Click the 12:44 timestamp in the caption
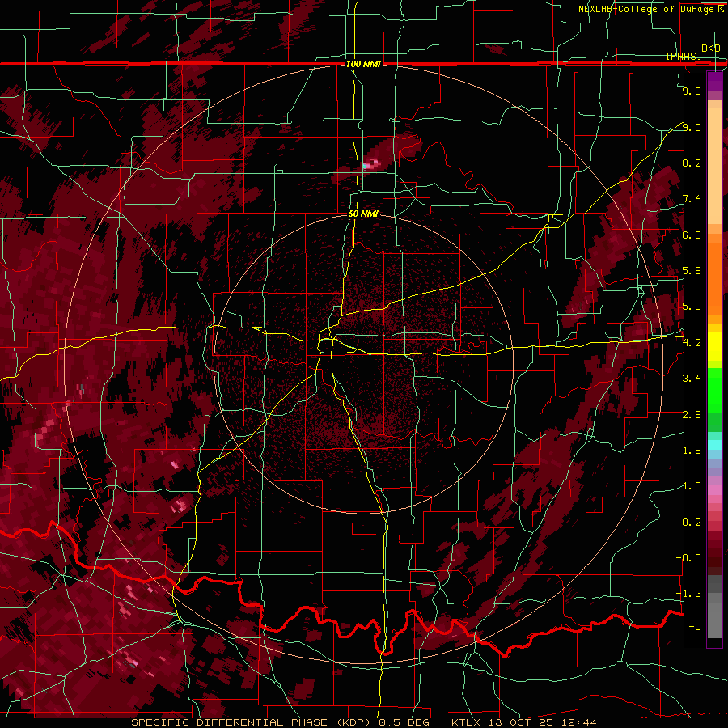The width and height of the screenshot is (728, 728). [x=581, y=722]
